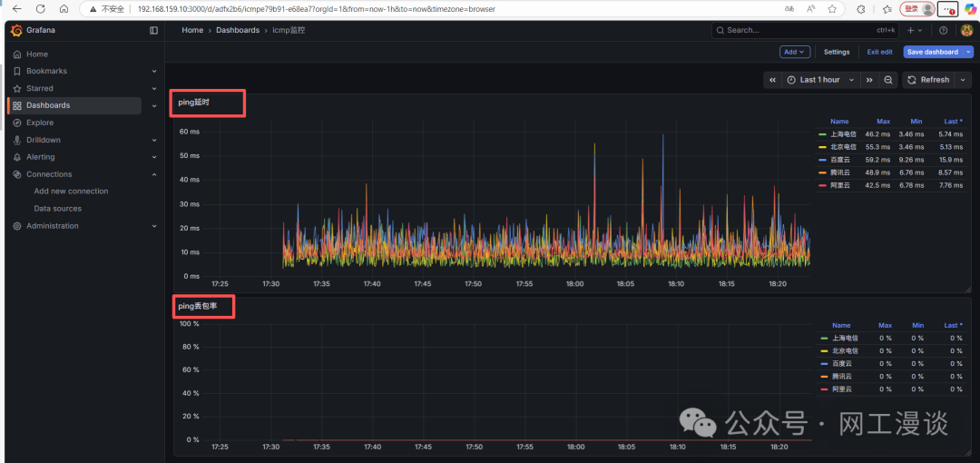Toggle 阿里云 series in ping延时 legend

tap(840, 186)
